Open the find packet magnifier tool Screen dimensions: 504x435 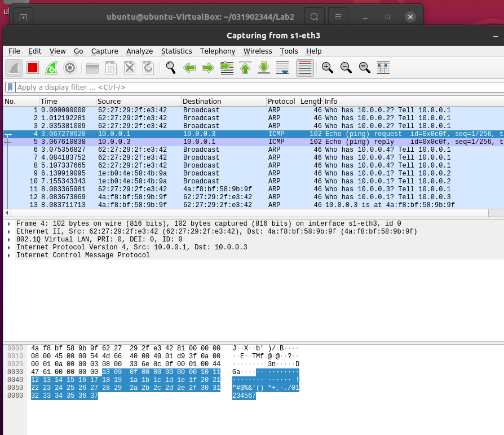171,68
